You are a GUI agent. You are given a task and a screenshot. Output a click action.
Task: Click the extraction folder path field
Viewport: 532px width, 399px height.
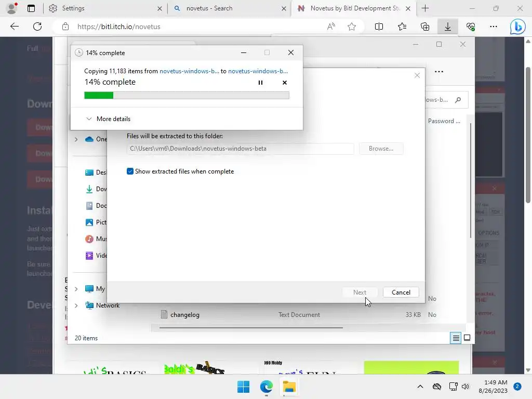(240, 149)
